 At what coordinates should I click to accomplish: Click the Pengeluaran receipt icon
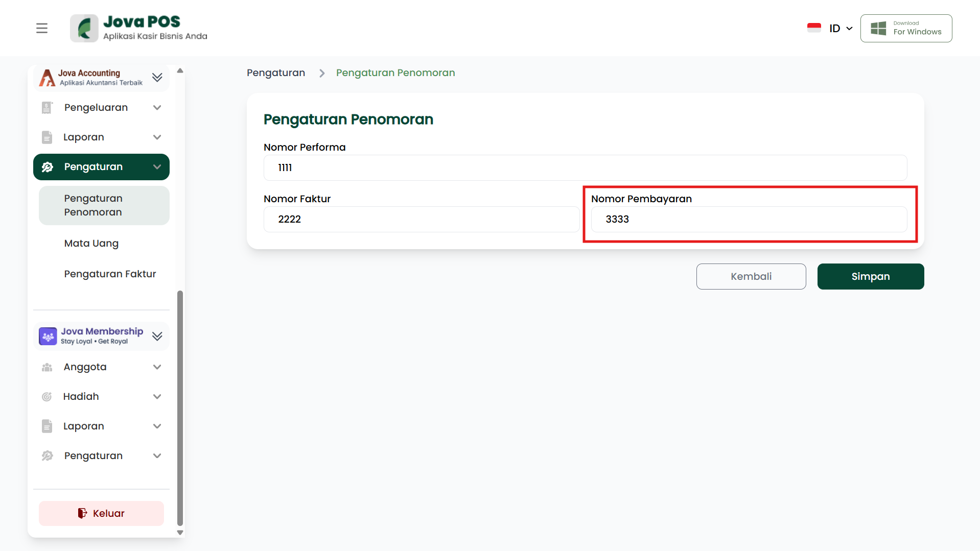[x=47, y=108]
